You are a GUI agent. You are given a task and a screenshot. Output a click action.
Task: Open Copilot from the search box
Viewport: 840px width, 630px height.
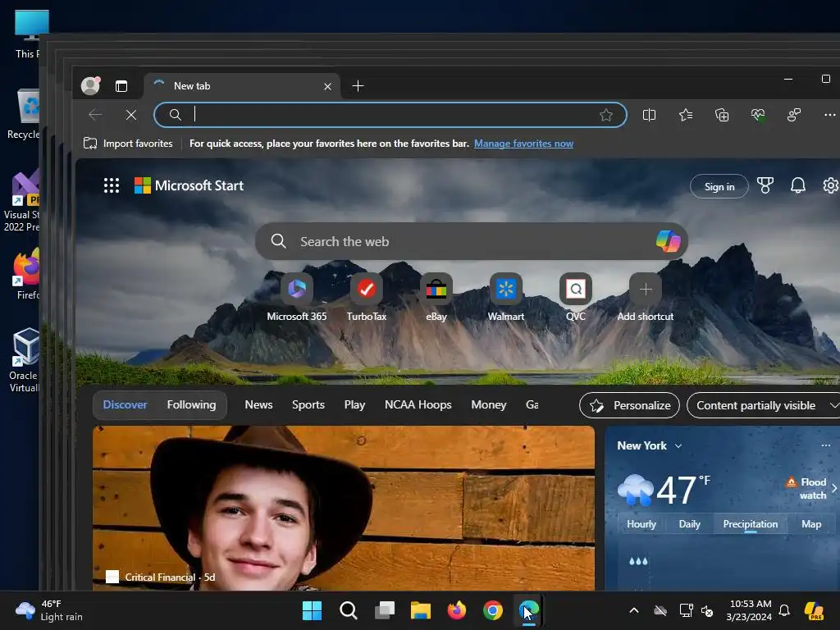click(668, 241)
